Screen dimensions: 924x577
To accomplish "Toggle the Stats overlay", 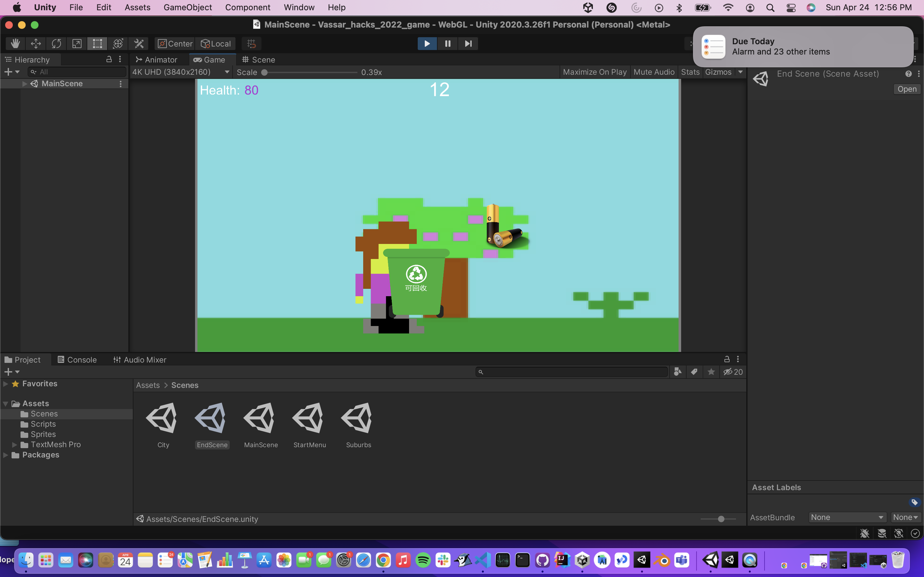I will pyautogui.click(x=690, y=72).
